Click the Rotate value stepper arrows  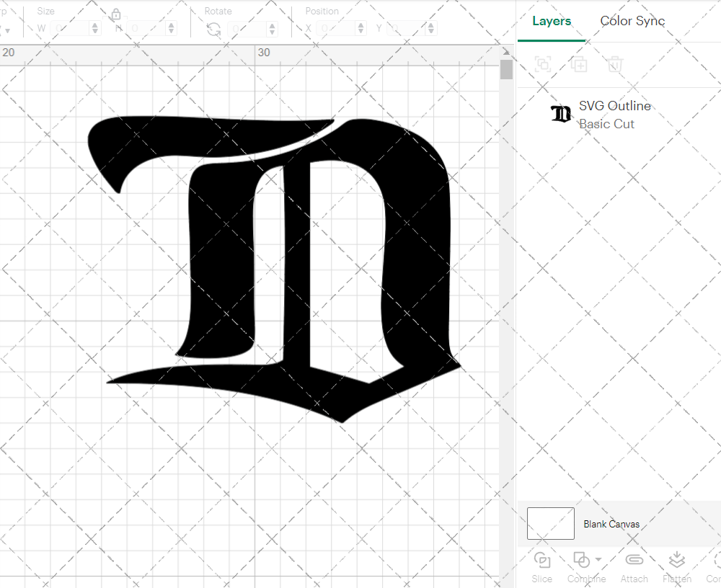[x=272, y=29]
